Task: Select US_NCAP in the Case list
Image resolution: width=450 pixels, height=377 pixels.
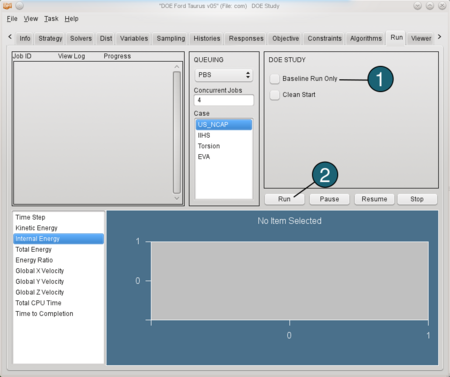Action: coord(224,125)
